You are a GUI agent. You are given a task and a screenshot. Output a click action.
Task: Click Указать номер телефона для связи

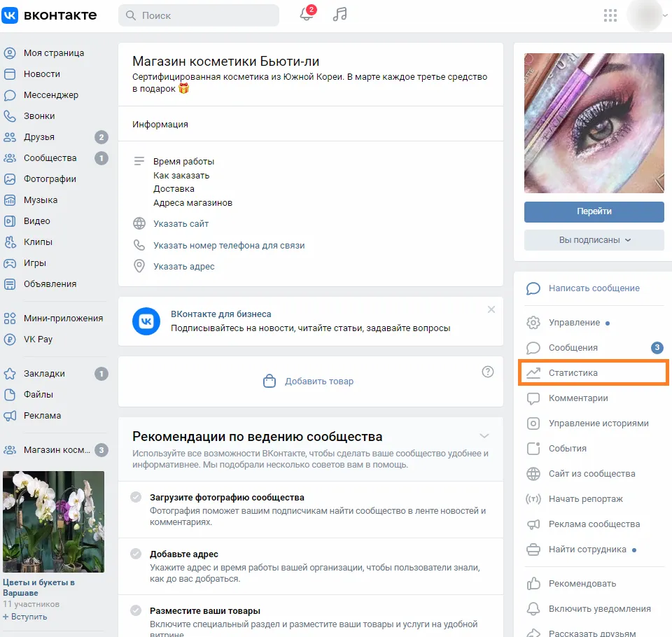tap(229, 246)
